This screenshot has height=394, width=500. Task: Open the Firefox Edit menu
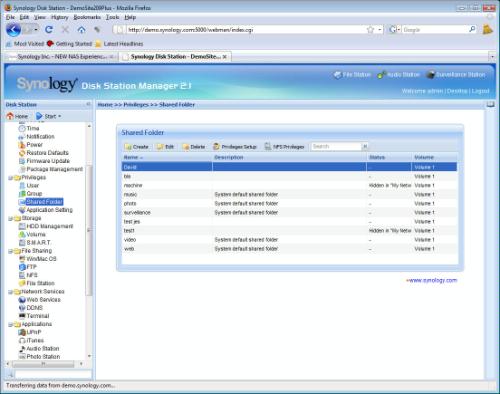[24, 17]
